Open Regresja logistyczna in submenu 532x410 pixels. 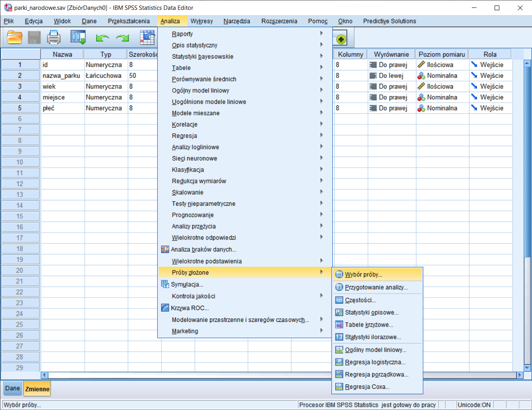[x=377, y=362]
